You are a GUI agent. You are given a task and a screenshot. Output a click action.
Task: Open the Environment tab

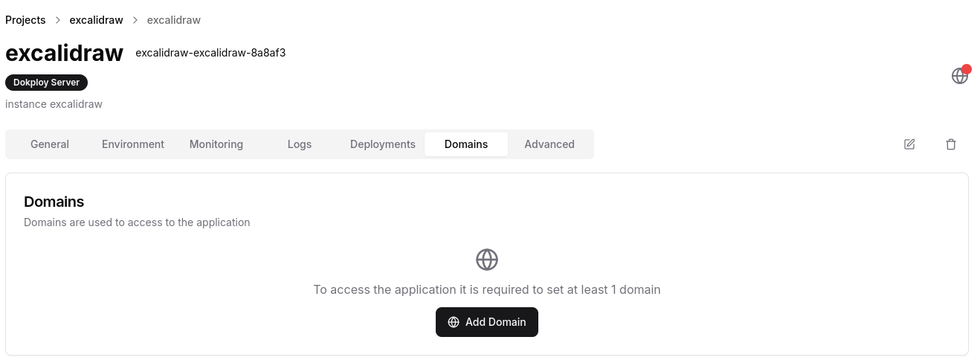(x=133, y=144)
